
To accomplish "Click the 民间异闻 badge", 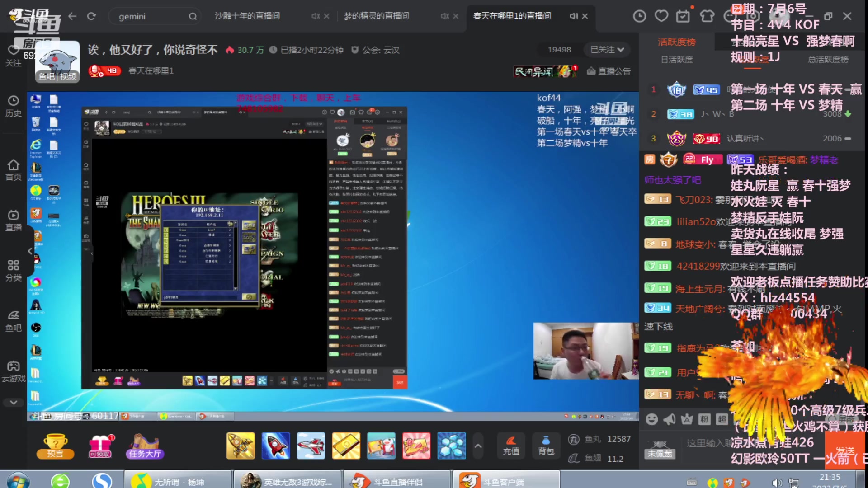I will [x=546, y=71].
